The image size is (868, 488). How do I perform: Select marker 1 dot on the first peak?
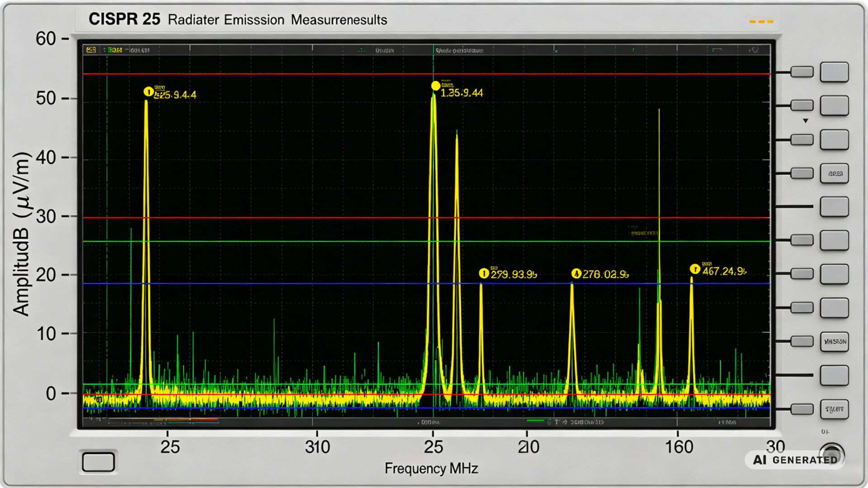[148, 92]
